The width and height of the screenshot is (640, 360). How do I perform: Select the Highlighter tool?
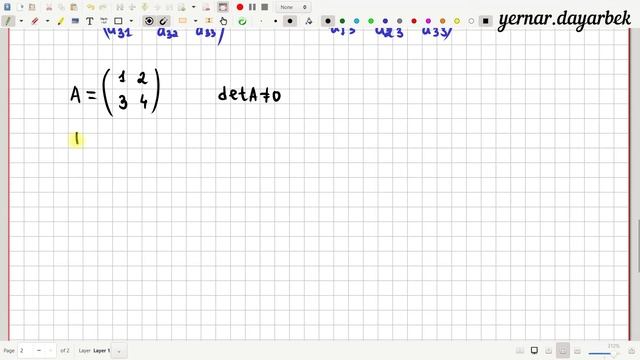click(61, 21)
